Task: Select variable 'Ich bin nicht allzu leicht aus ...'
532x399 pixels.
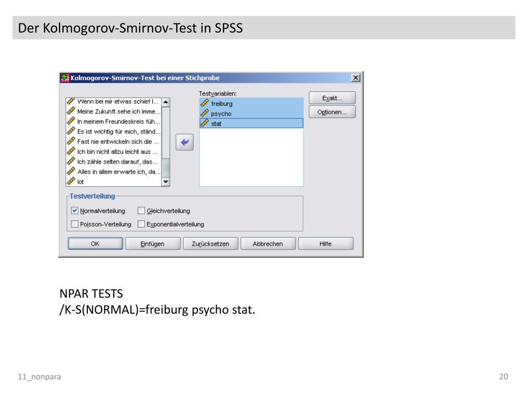Action: pos(117,152)
